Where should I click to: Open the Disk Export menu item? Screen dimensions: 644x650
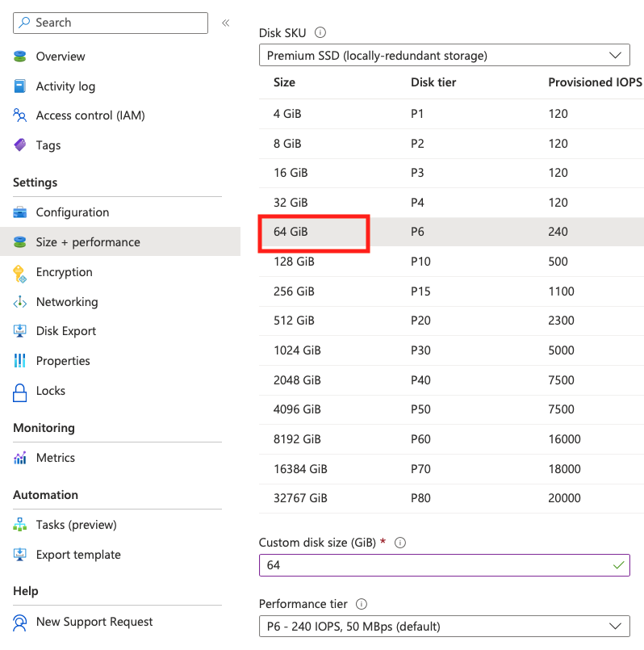(x=65, y=331)
